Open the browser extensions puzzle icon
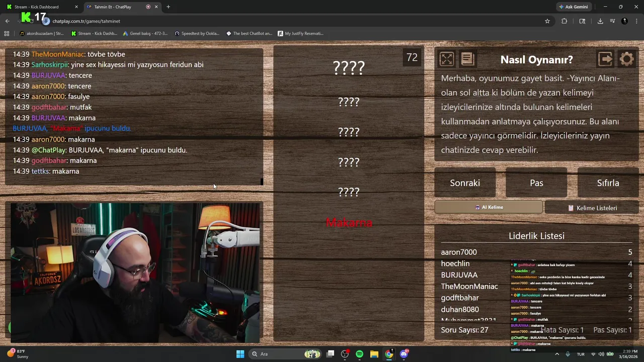 (x=564, y=21)
